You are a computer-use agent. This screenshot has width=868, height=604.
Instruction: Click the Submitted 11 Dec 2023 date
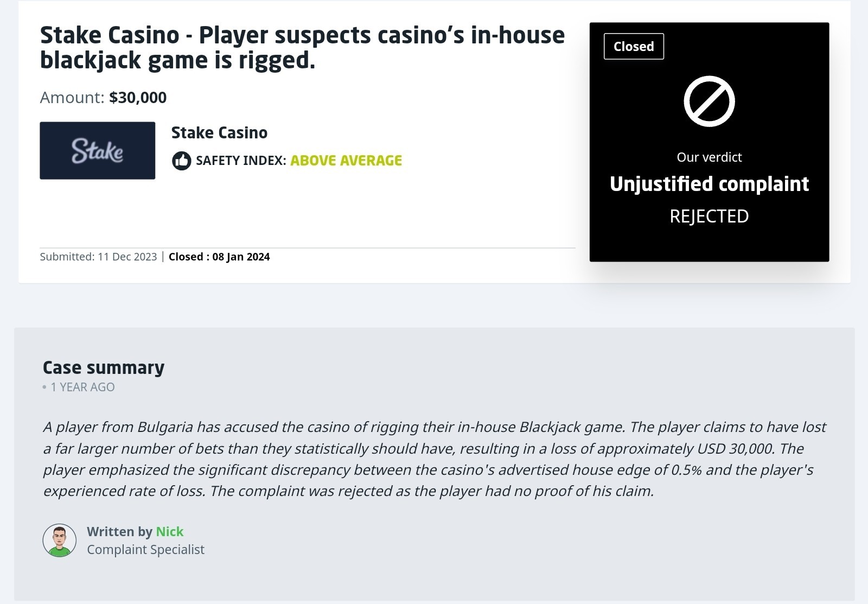click(98, 257)
